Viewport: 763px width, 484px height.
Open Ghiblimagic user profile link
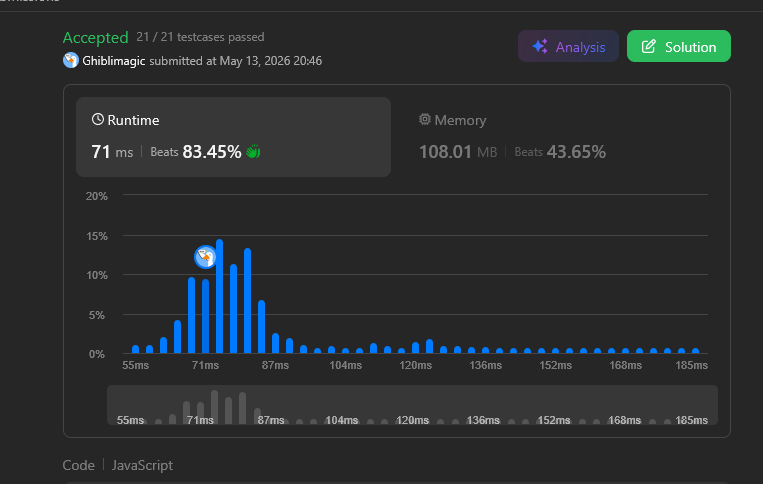(113, 61)
